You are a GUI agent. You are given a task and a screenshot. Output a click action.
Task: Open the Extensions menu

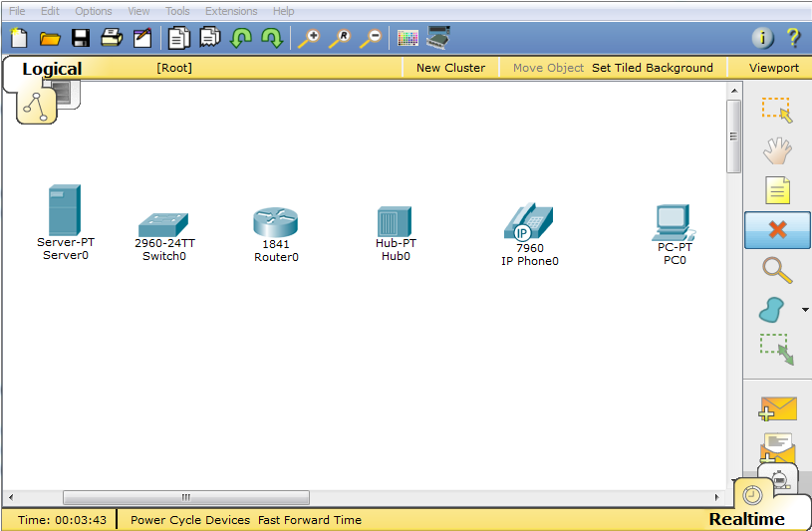point(231,11)
